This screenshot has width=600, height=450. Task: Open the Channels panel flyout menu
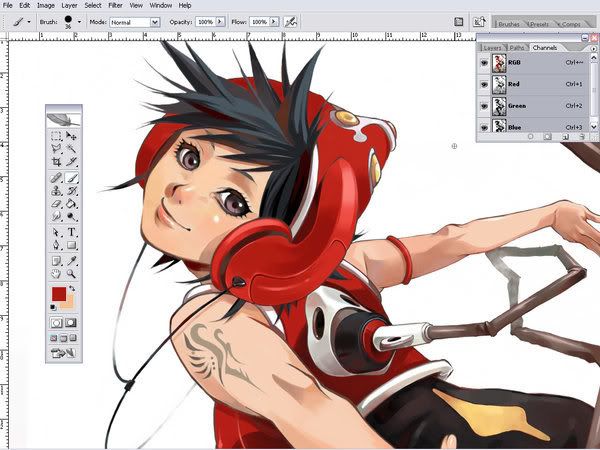[x=593, y=49]
